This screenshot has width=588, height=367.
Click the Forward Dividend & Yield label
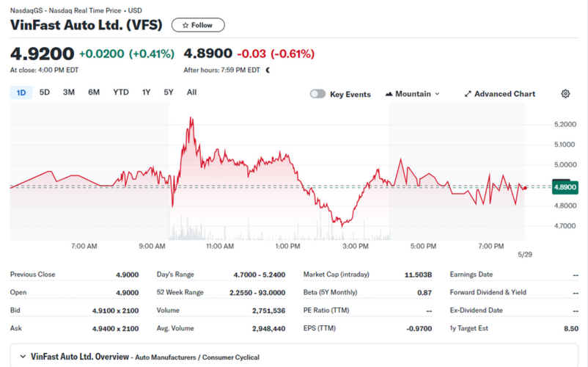click(488, 292)
